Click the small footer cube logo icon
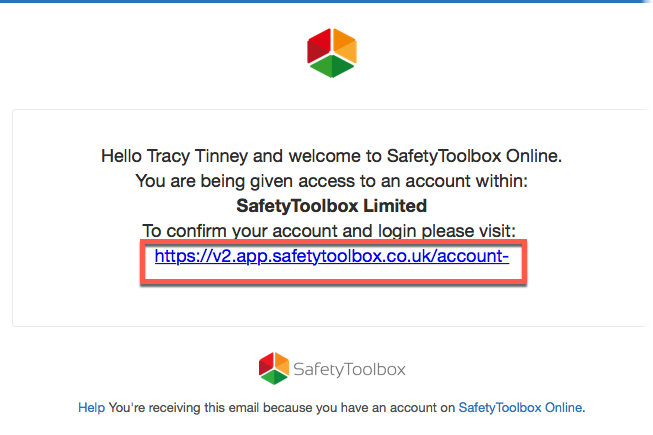The image size is (653, 435). 273,368
